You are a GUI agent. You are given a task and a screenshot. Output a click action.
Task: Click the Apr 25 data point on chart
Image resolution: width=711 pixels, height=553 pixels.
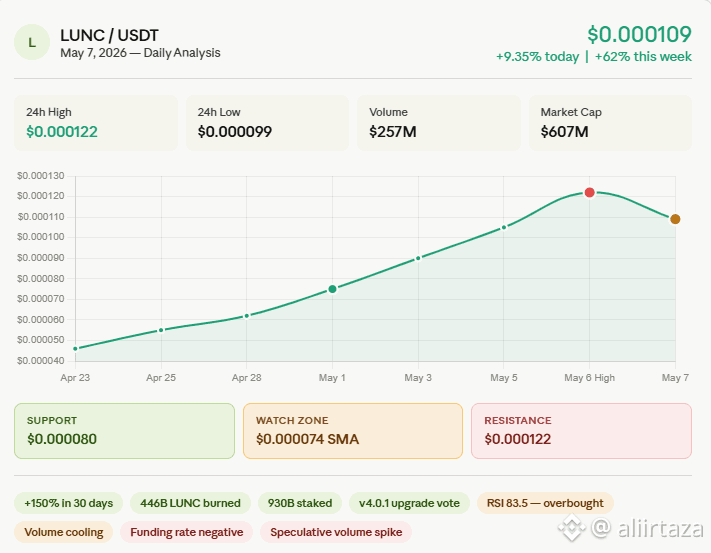point(161,330)
